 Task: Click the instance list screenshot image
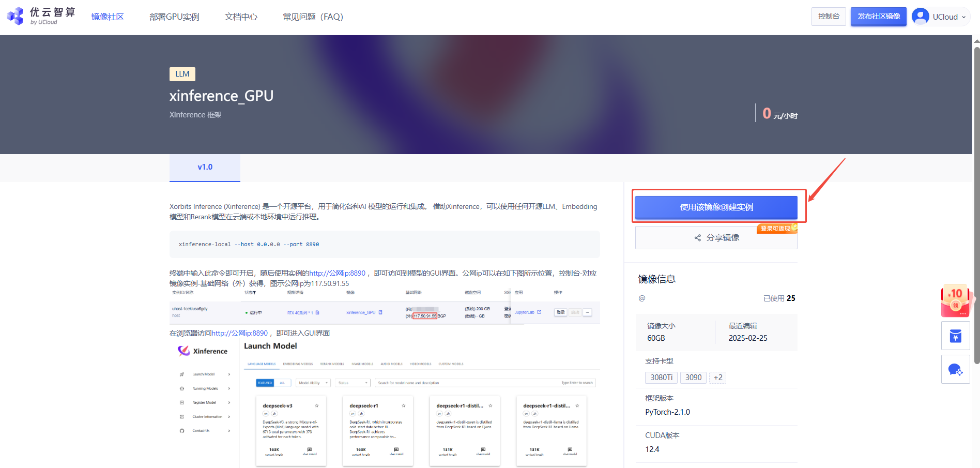[x=385, y=306]
